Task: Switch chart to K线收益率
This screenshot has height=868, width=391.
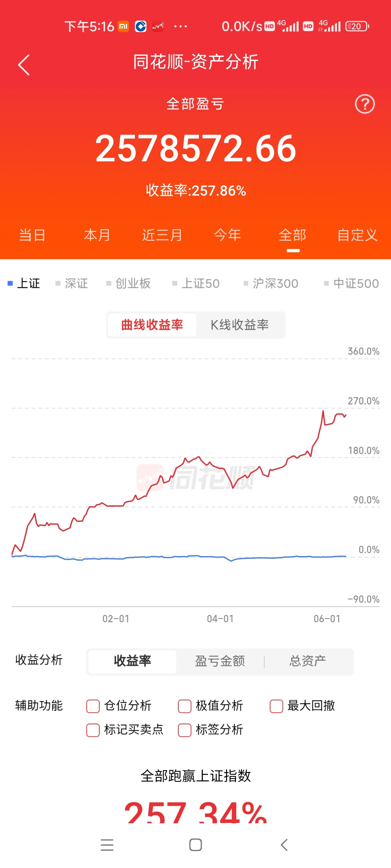Action: [240, 325]
